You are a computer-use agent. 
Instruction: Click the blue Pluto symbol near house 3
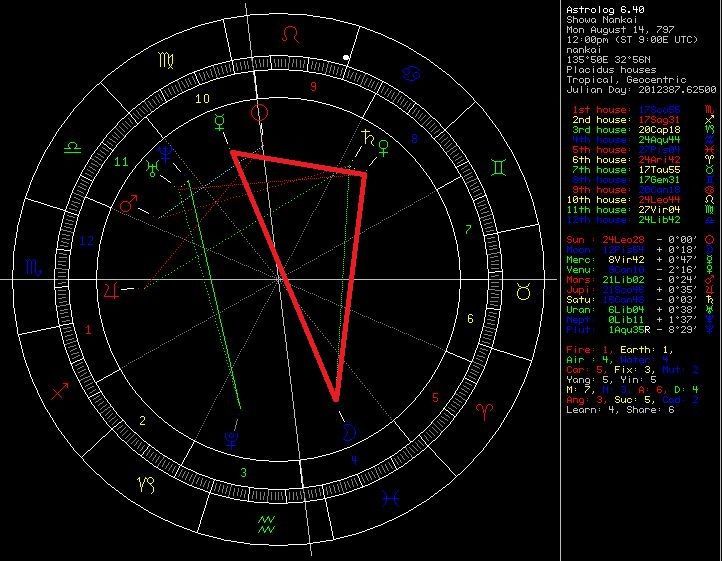coord(231,439)
